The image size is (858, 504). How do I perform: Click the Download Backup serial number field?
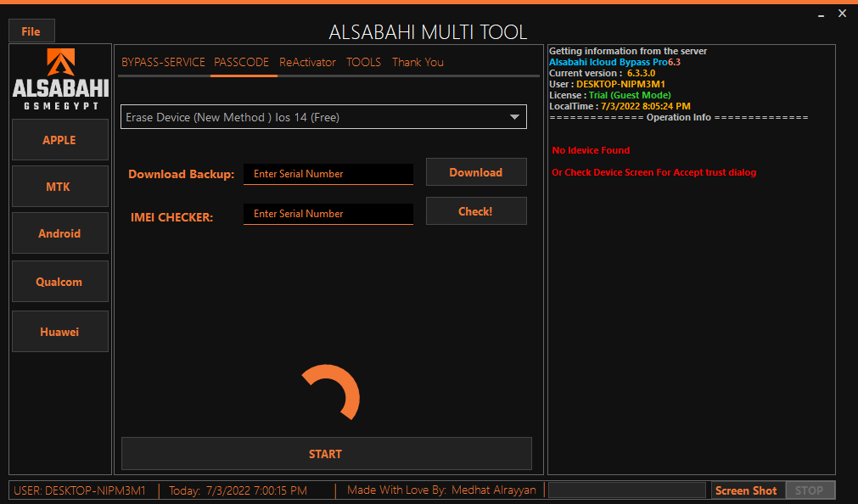click(x=328, y=173)
